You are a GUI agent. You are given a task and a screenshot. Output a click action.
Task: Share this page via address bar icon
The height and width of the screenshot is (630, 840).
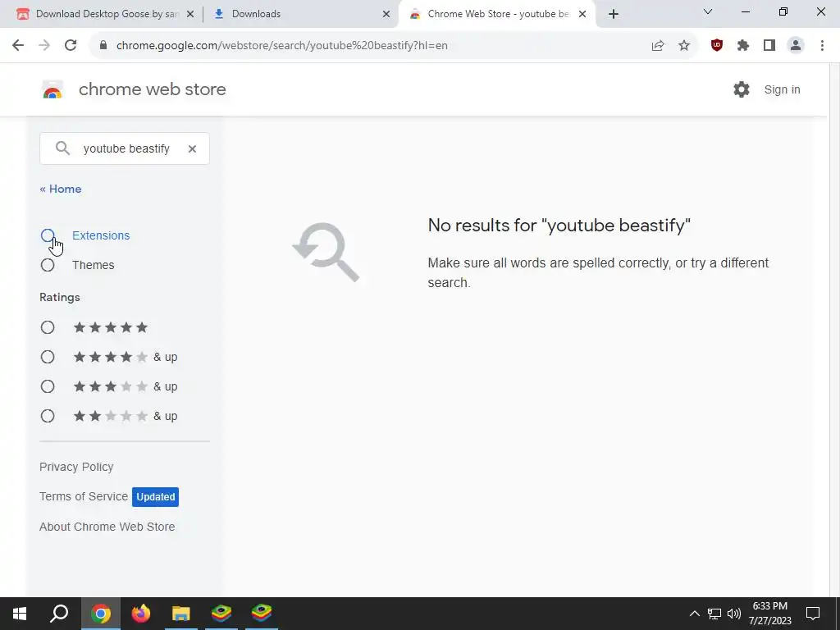(x=658, y=46)
